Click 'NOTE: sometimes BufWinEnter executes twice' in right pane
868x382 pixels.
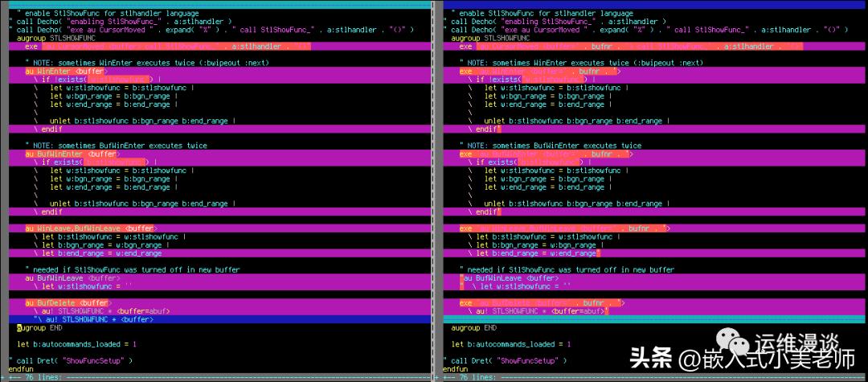(x=551, y=146)
